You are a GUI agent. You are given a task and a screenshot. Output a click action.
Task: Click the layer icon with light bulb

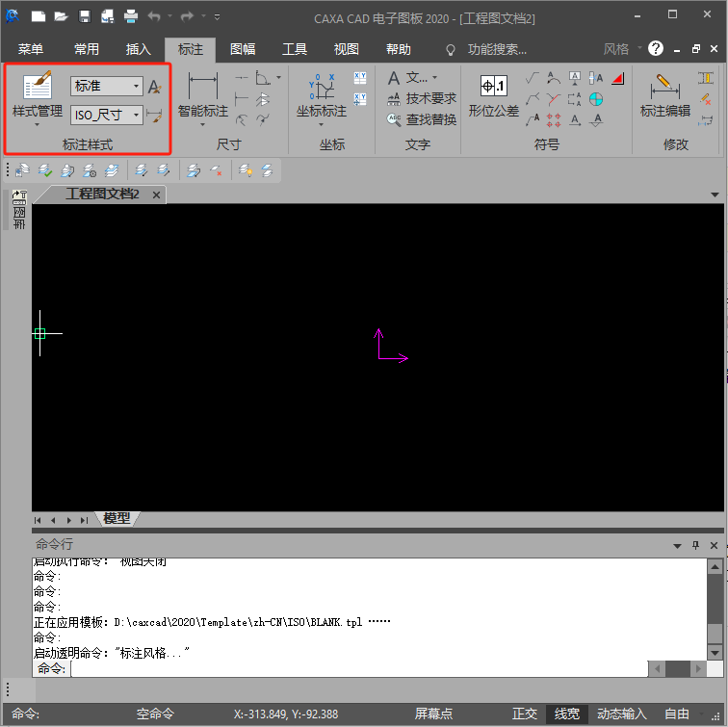[x=246, y=170]
